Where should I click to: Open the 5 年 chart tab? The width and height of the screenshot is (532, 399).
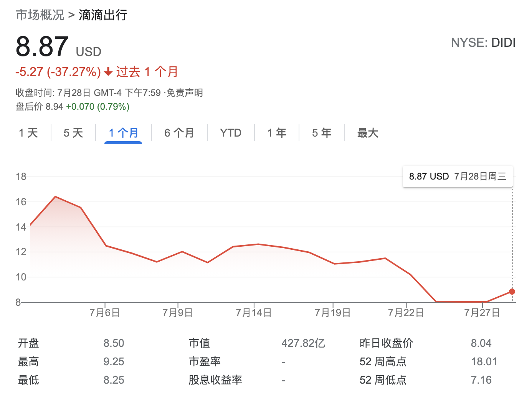[x=322, y=133]
